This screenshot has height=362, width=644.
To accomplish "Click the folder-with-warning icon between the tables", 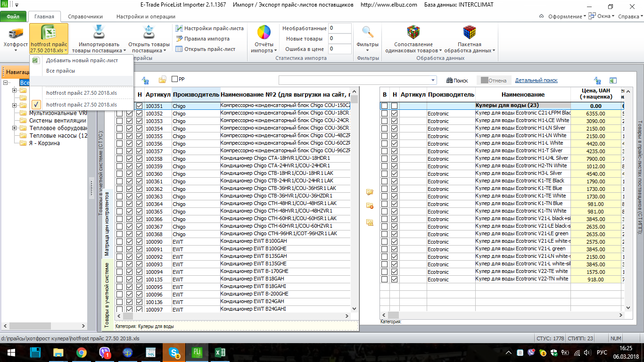I will 370,222.
